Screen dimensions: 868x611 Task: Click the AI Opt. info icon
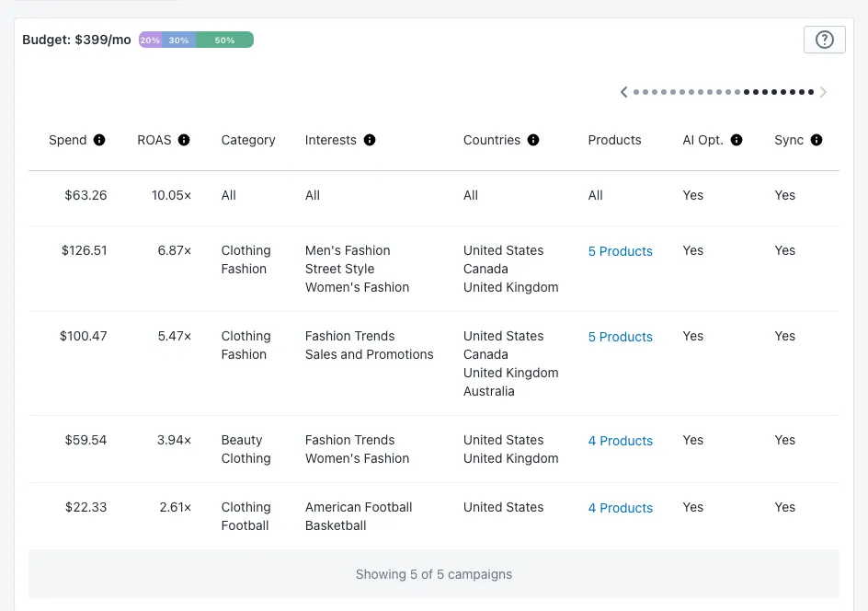(x=737, y=140)
